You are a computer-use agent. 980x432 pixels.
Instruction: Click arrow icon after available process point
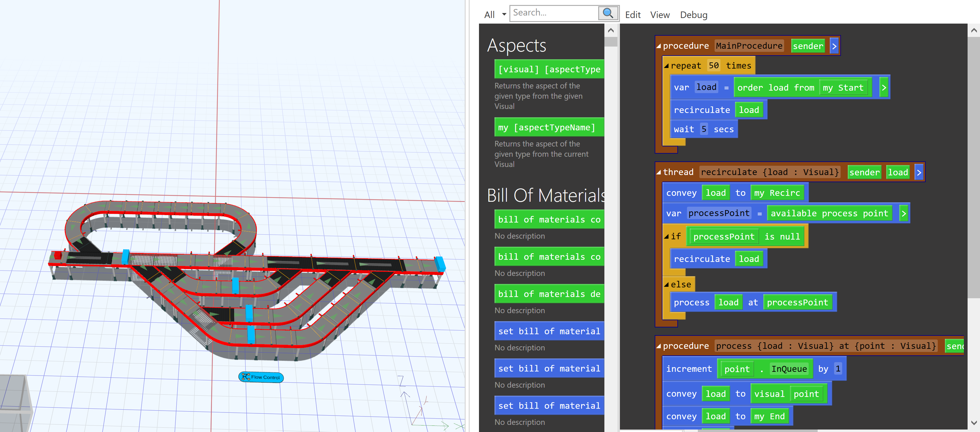tap(903, 213)
